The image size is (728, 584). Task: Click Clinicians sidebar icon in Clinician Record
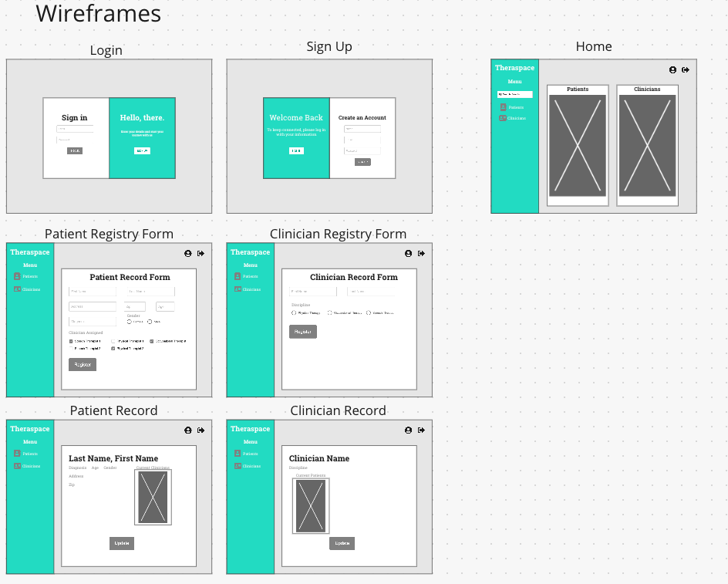238,466
